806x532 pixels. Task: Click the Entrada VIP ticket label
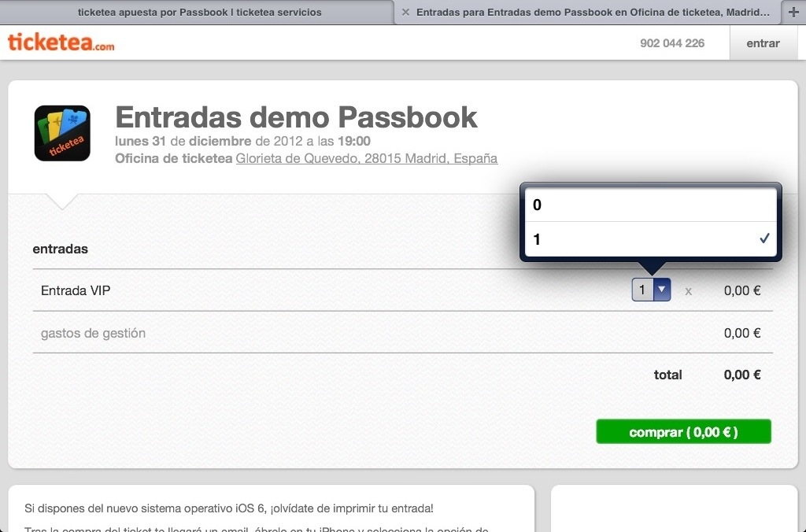[76, 290]
